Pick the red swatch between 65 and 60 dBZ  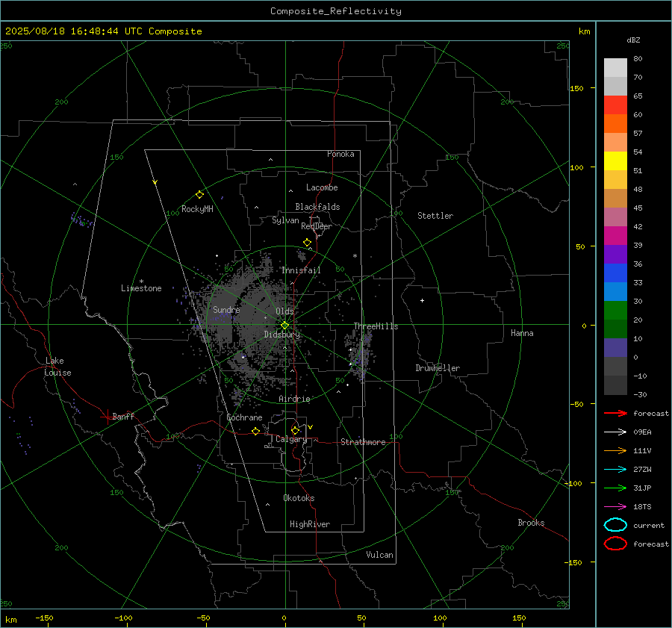615,105
